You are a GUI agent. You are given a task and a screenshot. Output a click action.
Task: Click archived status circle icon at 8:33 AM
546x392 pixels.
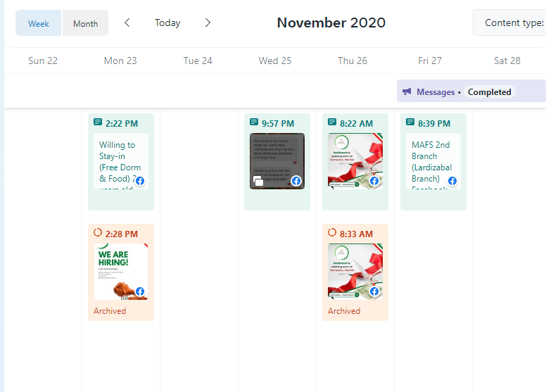pos(332,233)
